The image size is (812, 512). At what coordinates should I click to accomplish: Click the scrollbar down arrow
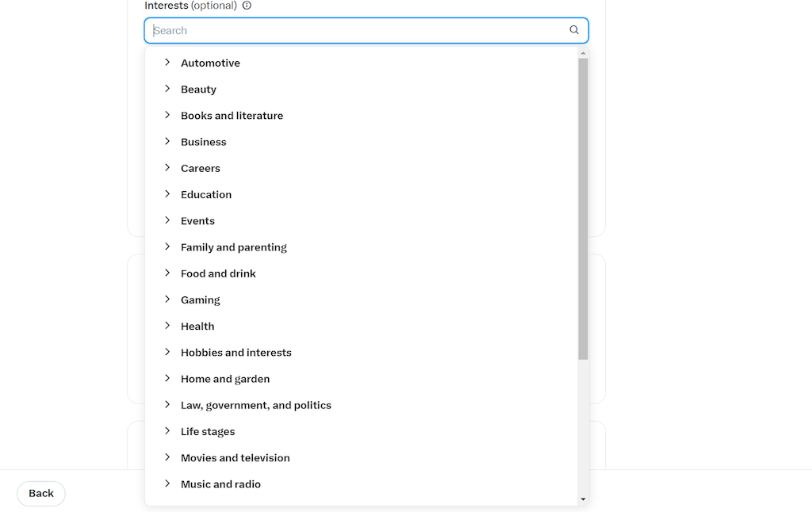pos(583,499)
